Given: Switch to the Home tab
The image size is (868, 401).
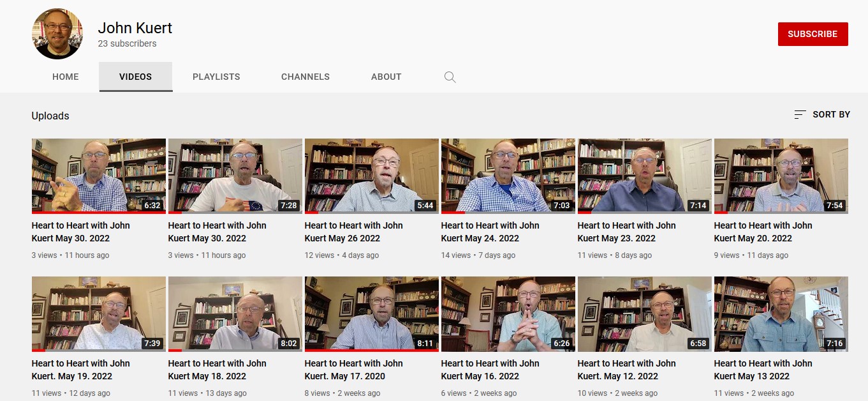Looking at the screenshot, I should [66, 77].
